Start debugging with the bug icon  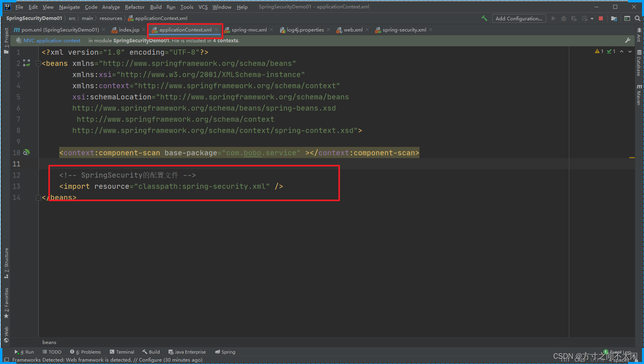(x=563, y=18)
